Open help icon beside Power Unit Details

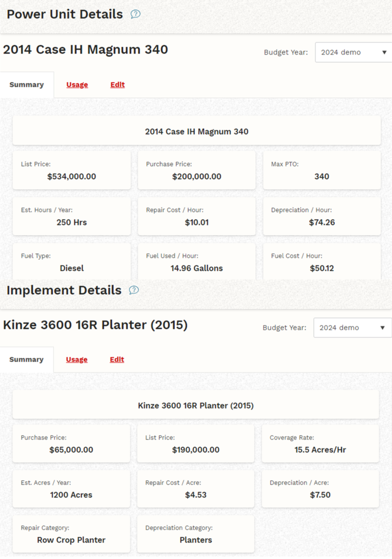[136, 14]
